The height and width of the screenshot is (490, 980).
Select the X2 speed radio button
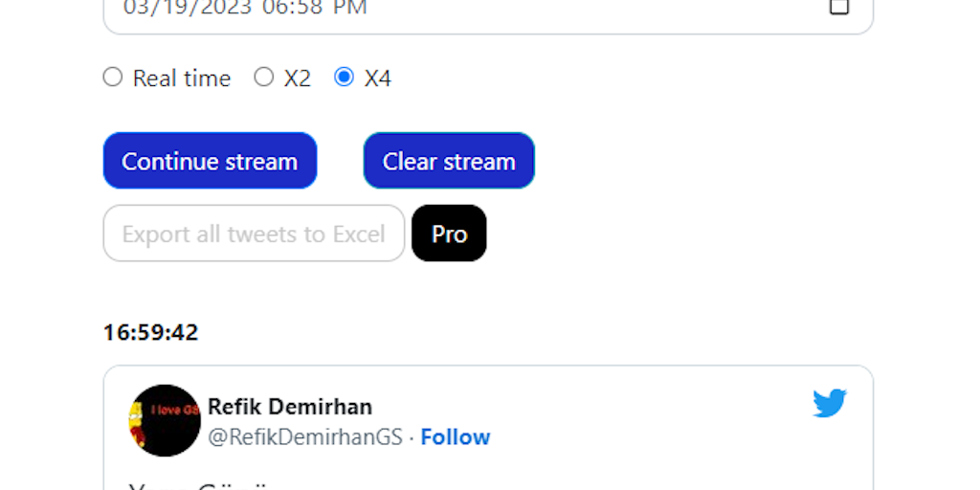tap(263, 78)
